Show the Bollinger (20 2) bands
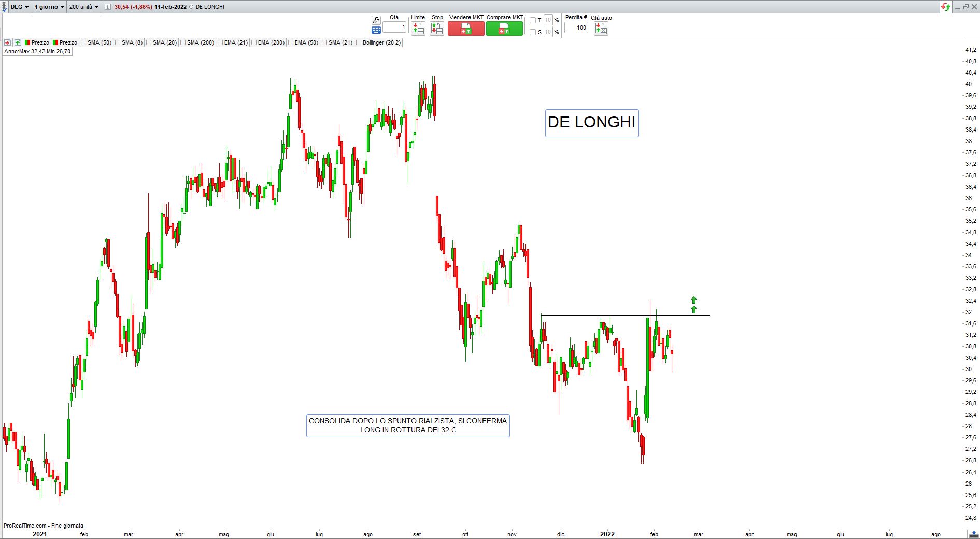980x539 pixels. pos(359,42)
